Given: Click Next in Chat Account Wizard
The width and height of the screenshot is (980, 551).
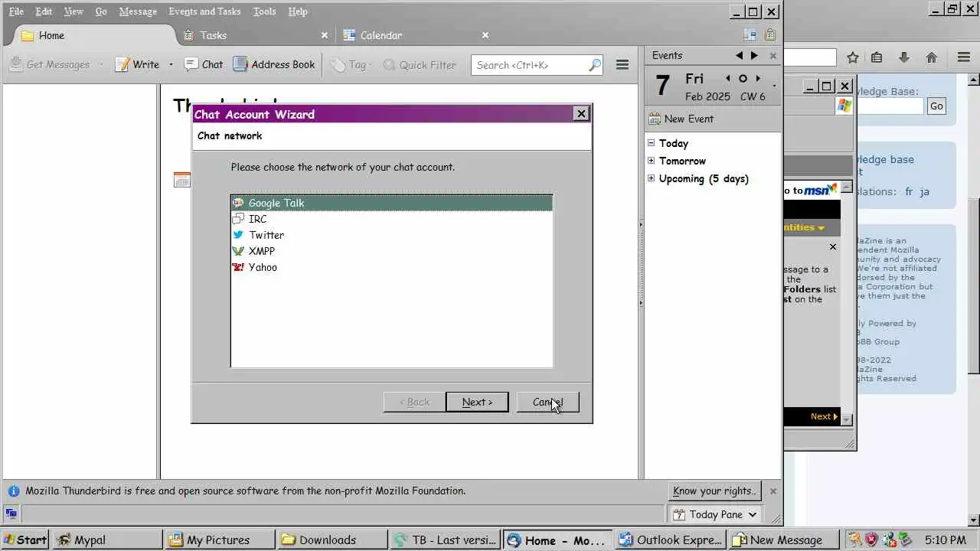Looking at the screenshot, I should pos(477,402).
